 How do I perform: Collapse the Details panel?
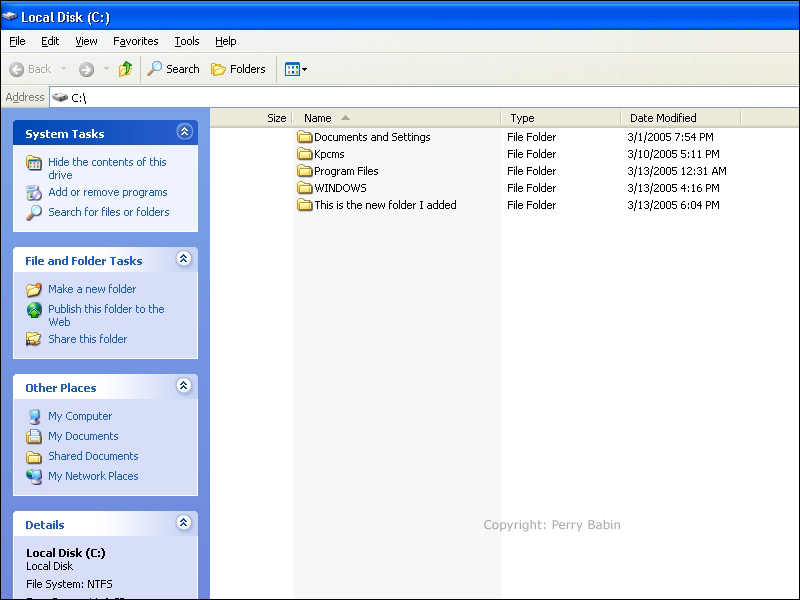184,522
